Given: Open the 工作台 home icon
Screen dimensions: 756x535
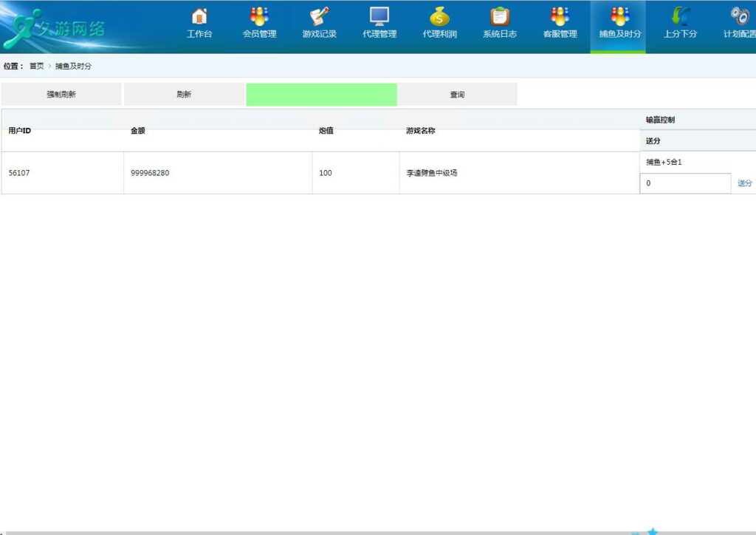Looking at the screenshot, I should [199, 16].
